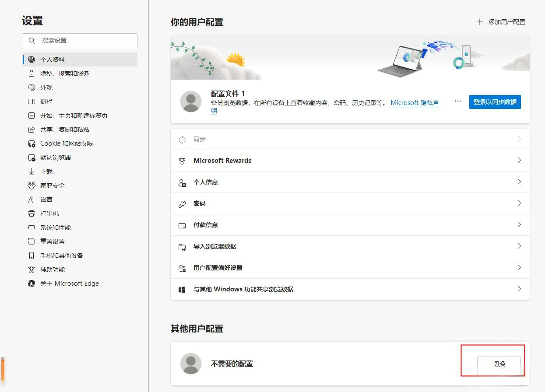
Task: Open the 个人资料 settings section
Action: pyautogui.click(x=80, y=59)
